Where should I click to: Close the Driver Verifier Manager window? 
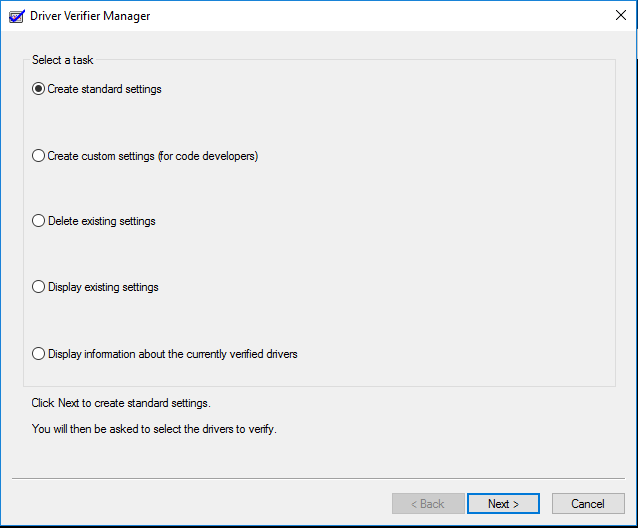(621, 15)
